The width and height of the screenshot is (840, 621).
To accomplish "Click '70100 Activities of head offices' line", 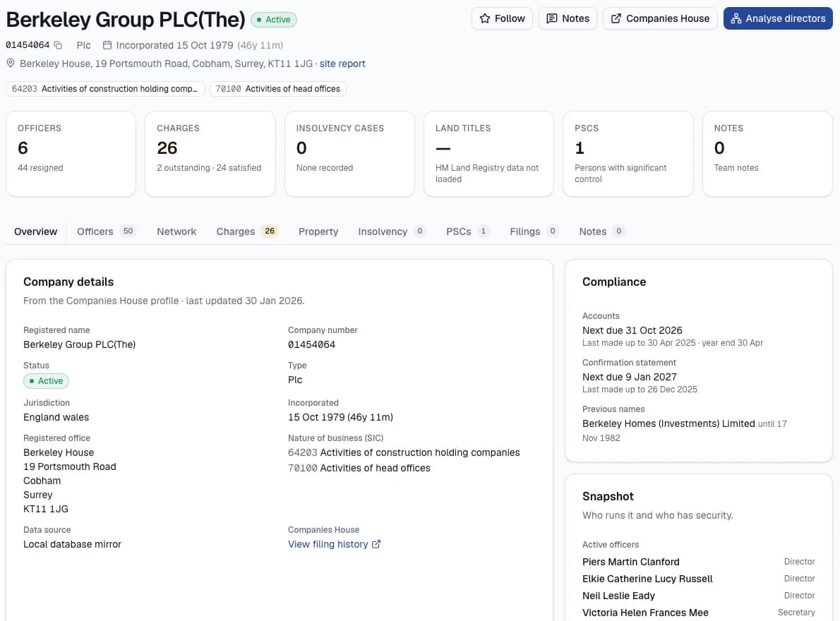I will (359, 469).
